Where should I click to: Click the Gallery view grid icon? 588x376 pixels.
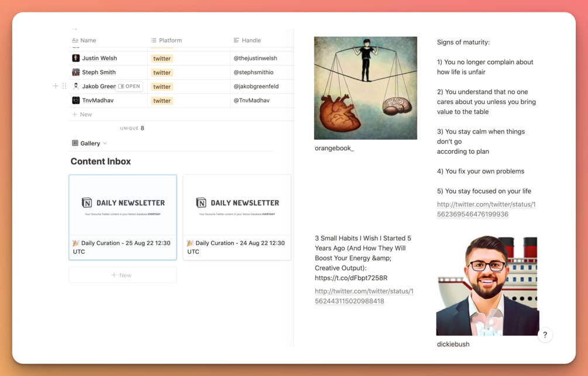(x=75, y=143)
